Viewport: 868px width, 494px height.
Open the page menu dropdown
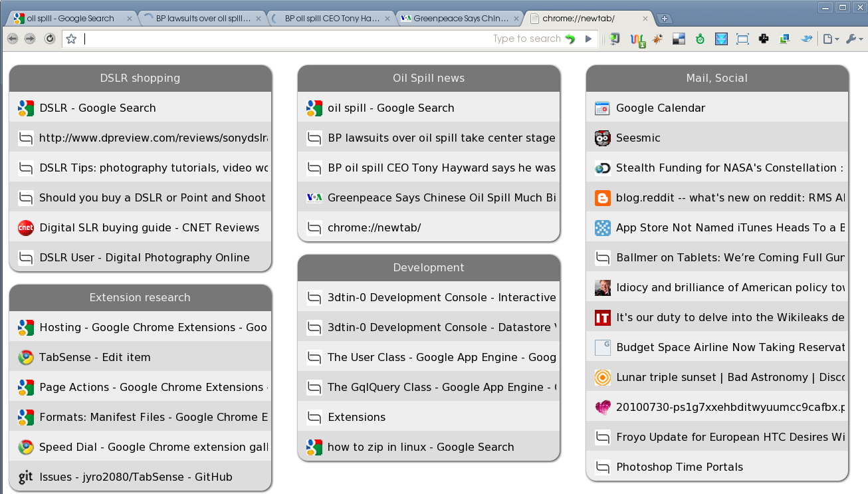(x=830, y=39)
